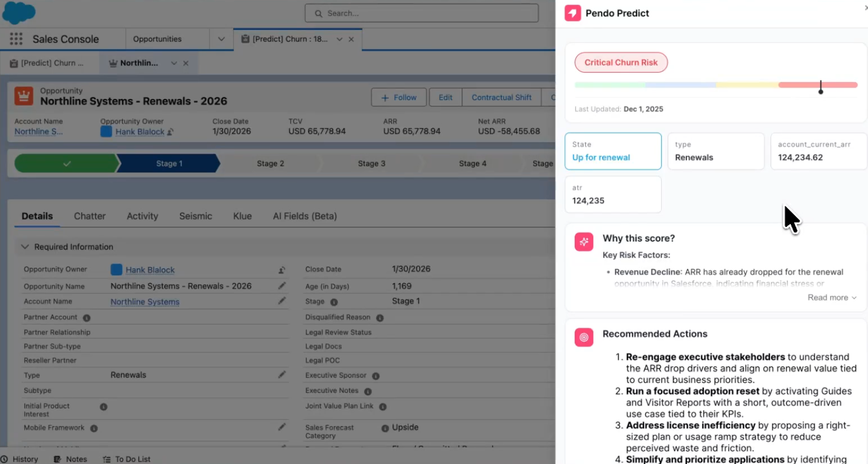Click the Why this score sparkle icon

(584, 242)
